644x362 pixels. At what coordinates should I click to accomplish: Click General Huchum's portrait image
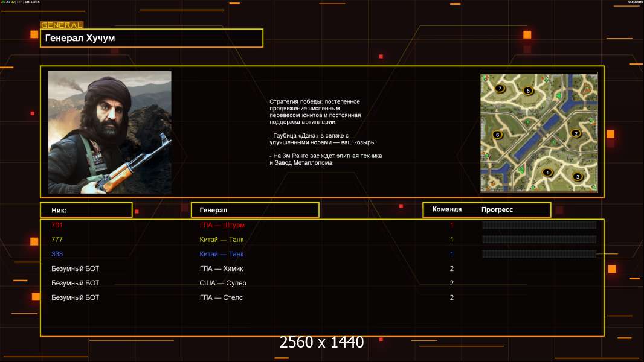point(110,132)
